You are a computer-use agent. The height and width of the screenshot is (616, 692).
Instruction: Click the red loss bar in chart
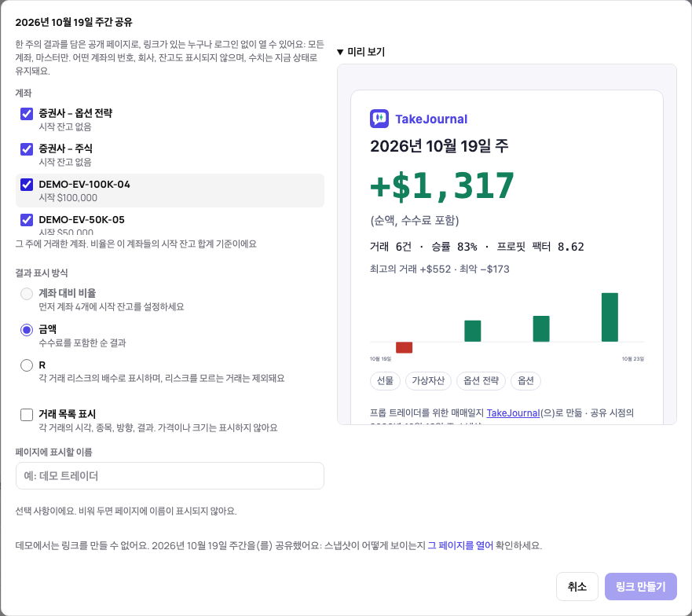click(404, 347)
